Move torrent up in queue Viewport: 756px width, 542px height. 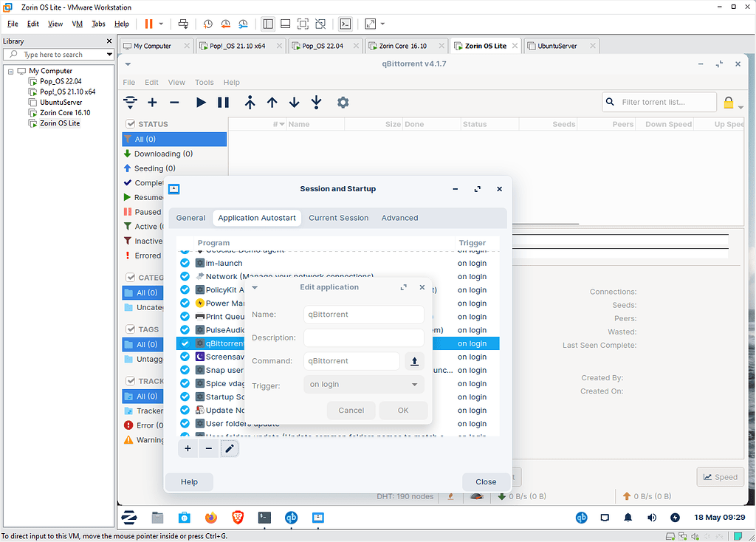click(x=272, y=102)
